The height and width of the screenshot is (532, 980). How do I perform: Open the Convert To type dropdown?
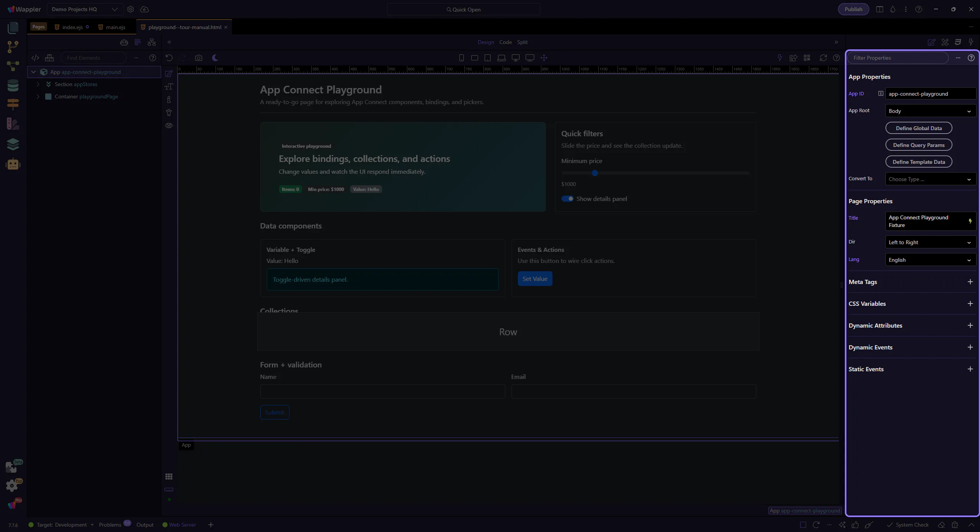(x=930, y=179)
